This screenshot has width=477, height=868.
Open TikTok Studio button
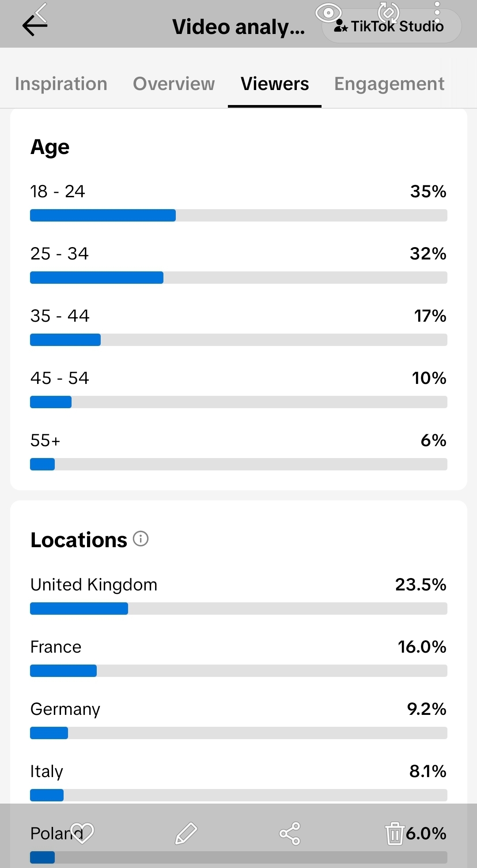point(392,26)
